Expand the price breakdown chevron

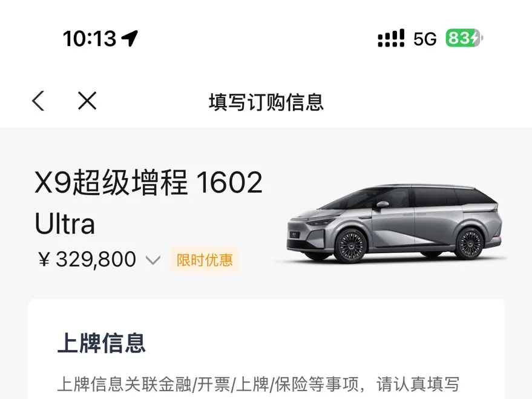tap(153, 260)
